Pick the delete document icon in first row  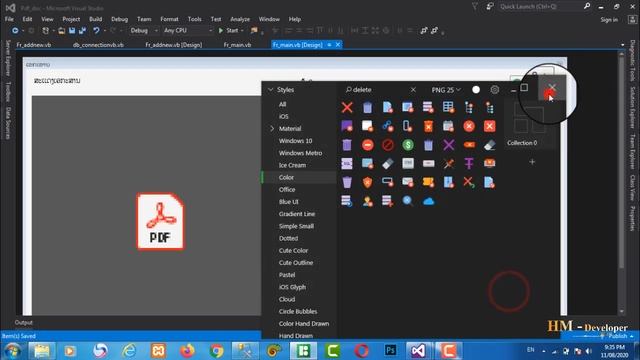387,107
